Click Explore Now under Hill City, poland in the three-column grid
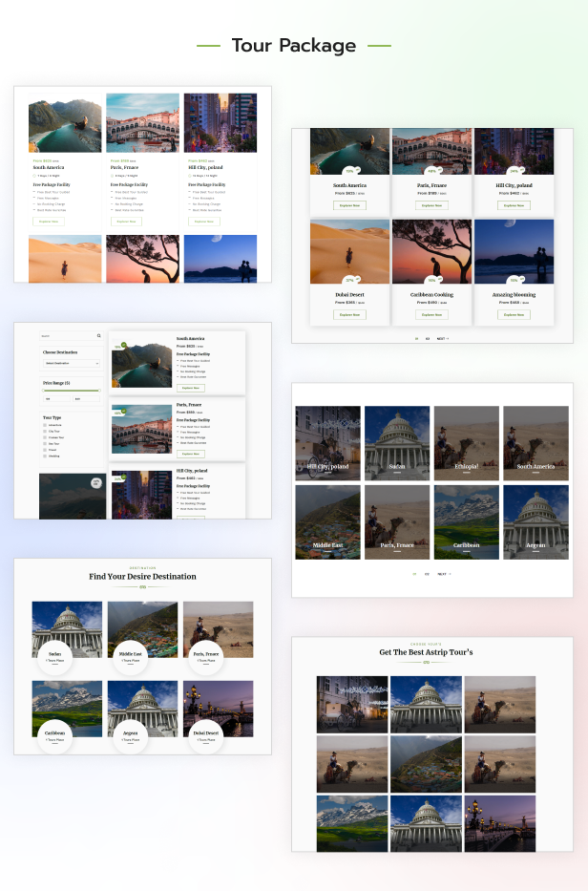 click(x=204, y=221)
